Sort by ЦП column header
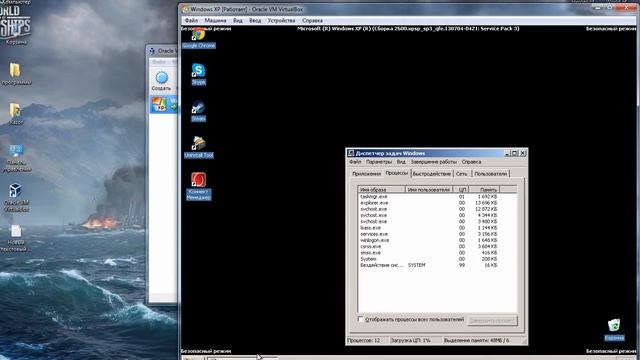 pos(462,190)
